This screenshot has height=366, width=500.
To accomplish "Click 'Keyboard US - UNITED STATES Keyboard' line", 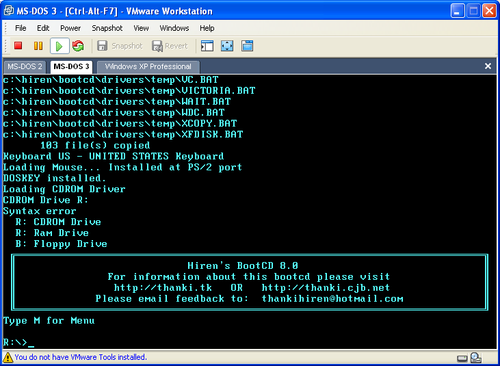I will (x=114, y=156).
